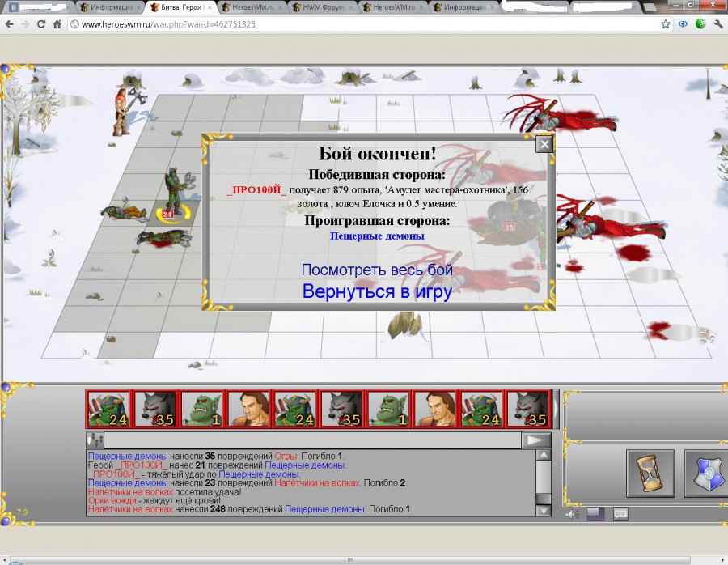Toggle the game sound speaker icon
The image size is (728, 565).
click(573, 514)
